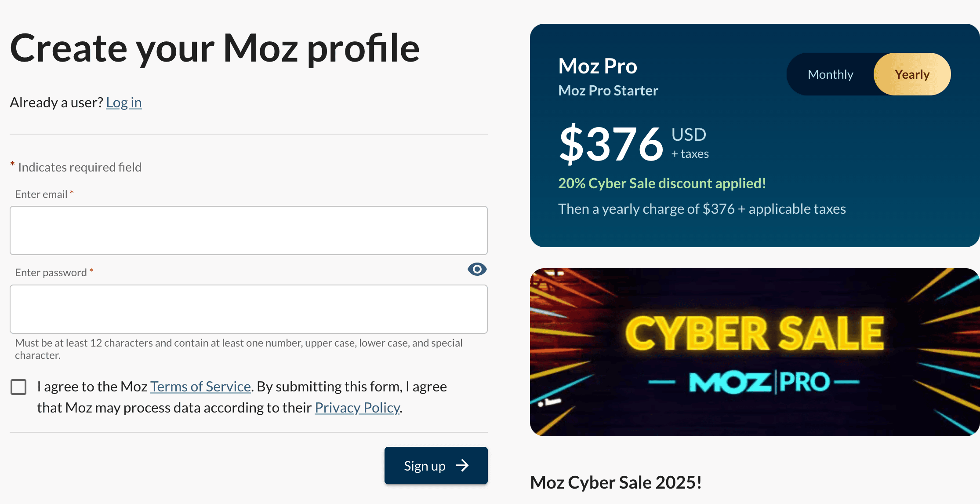The image size is (980, 504).
Task: Open the Terms of Service page
Action: tap(200, 386)
